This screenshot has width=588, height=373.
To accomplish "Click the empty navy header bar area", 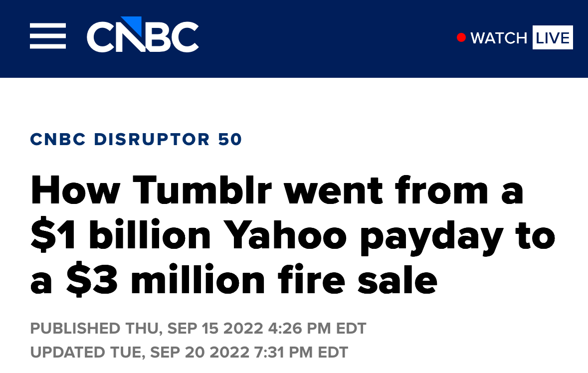I will click(x=324, y=38).
